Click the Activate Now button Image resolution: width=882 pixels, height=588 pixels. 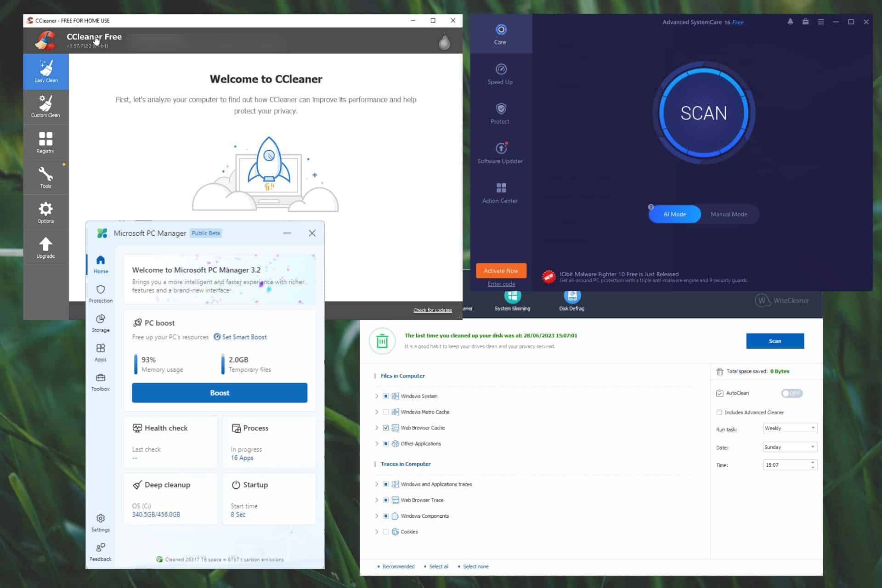501,271
